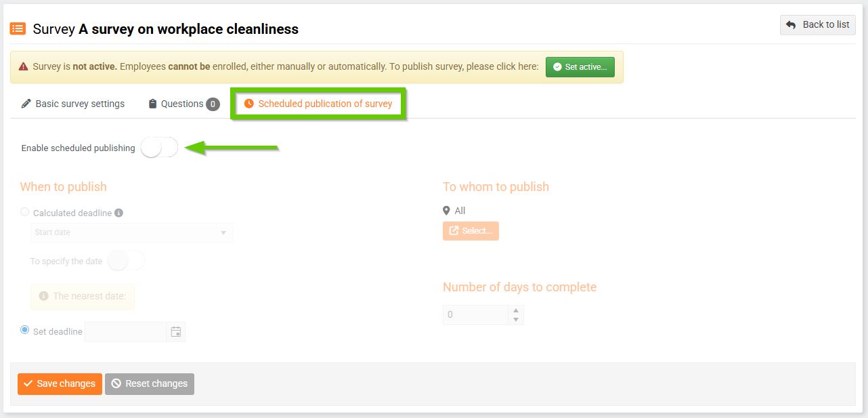Open the Questions tab
Image resolution: width=868 pixels, height=418 pixels.
[182, 104]
